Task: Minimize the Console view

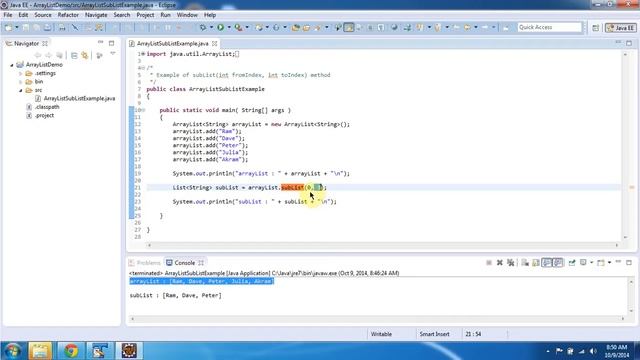Action: (x=618, y=262)
